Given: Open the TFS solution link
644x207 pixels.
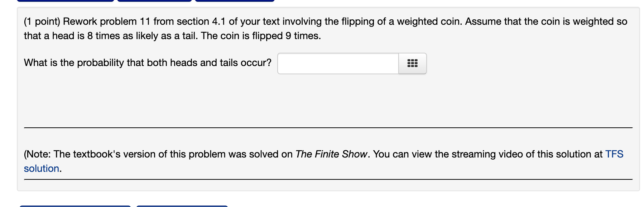Looking at the screenshot, I should (614, 154).
